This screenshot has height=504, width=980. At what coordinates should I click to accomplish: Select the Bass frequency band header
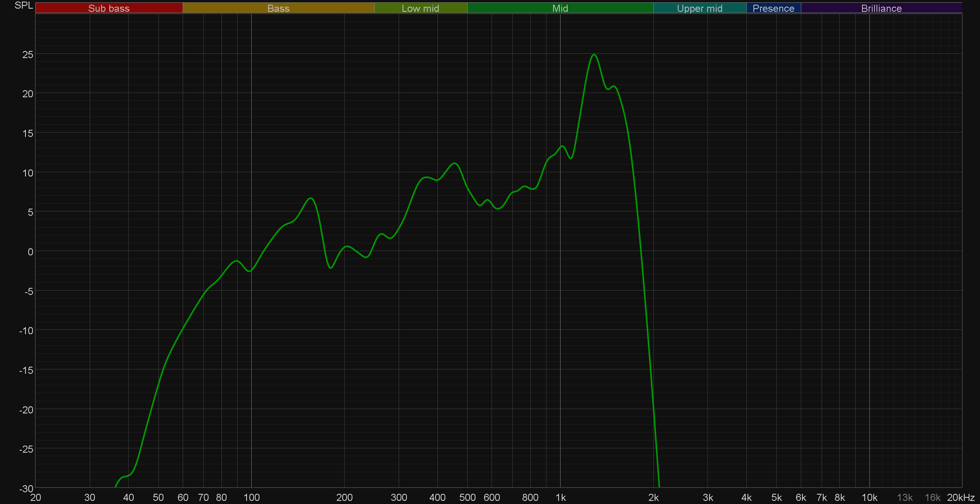(278, 8)
